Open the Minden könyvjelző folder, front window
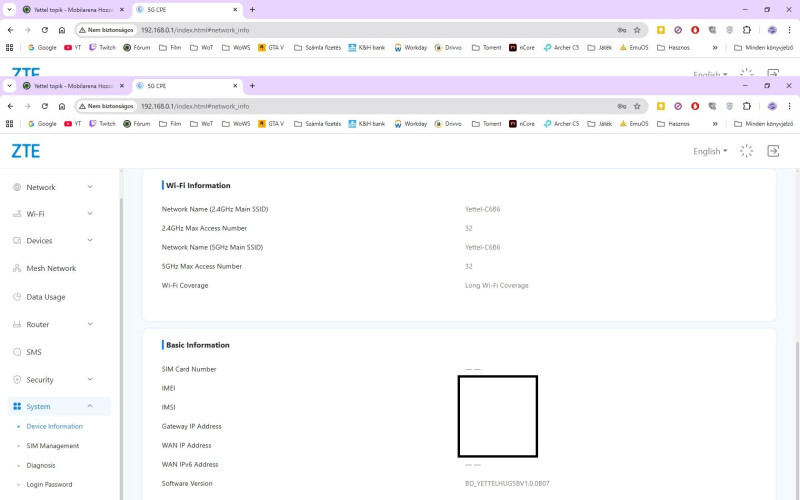This screenshot has height=500, width=800. (x=763, y=123)
